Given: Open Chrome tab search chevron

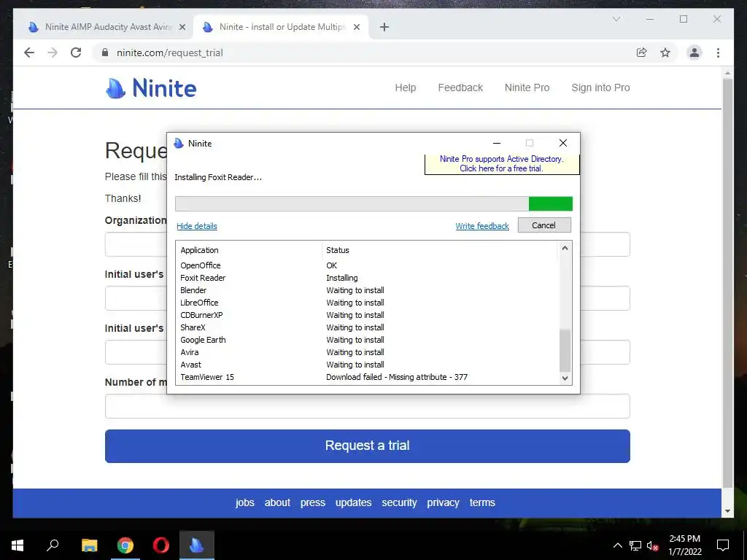Looking at the screenshot, I should (x=616, y=19).
